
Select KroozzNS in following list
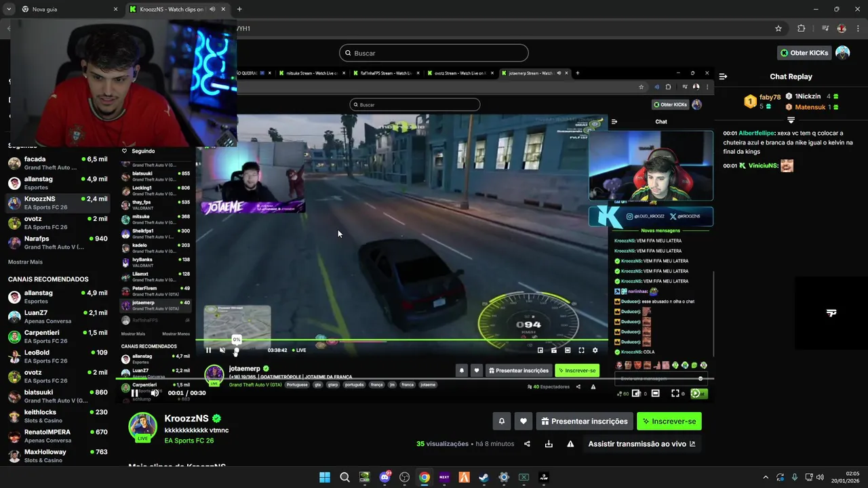click(x=58, y=203)
